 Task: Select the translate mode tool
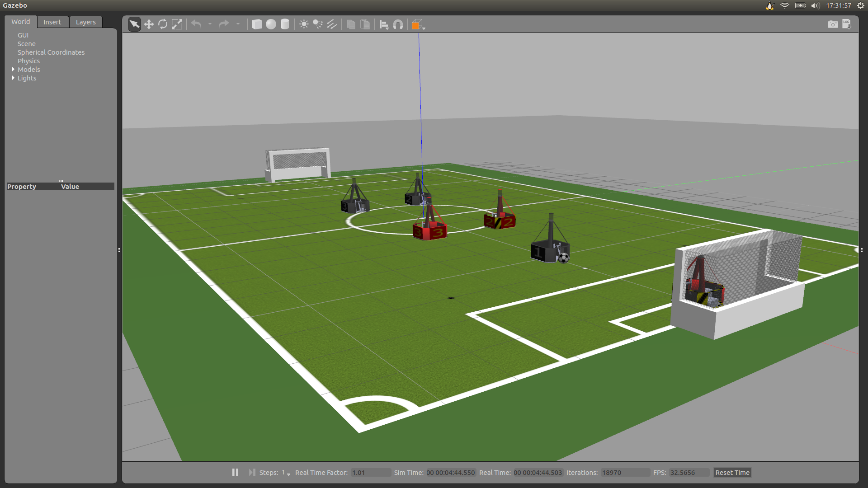click(x=149, y=24)
